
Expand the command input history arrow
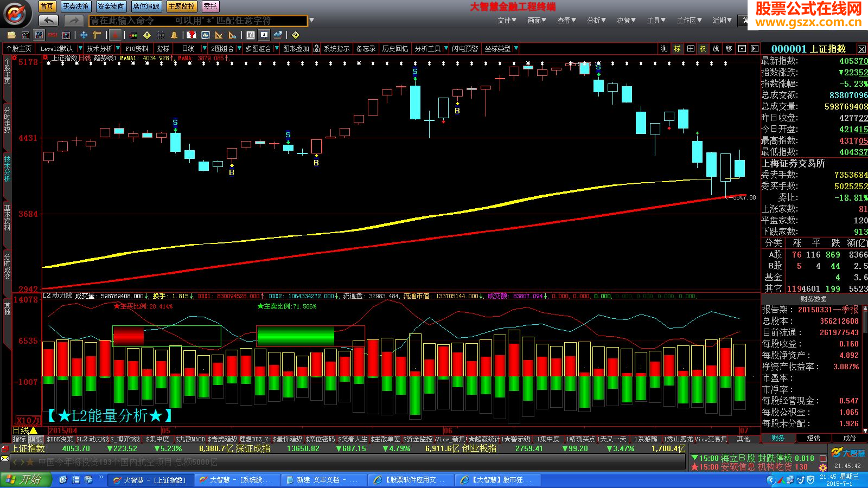pyautogui.click(x=312, y=21)
